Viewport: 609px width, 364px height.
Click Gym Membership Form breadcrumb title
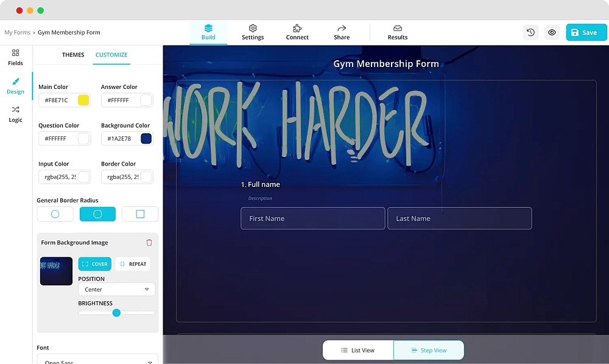pos(69,32)
